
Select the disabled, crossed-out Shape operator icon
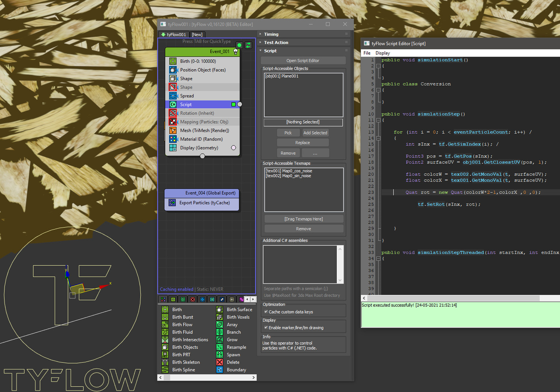(173, 87)
